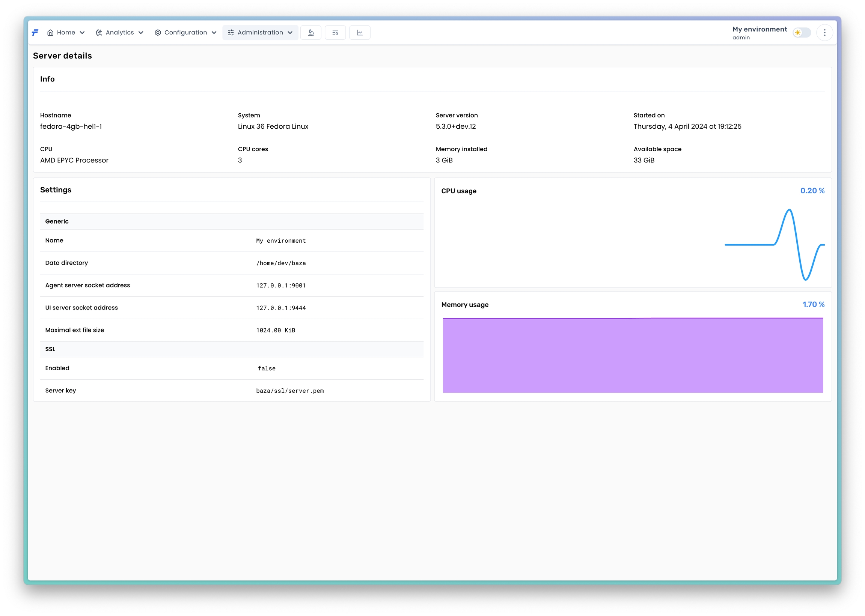
Task: Click the /home/dev/baza data directory value
Action: (281, 263)
